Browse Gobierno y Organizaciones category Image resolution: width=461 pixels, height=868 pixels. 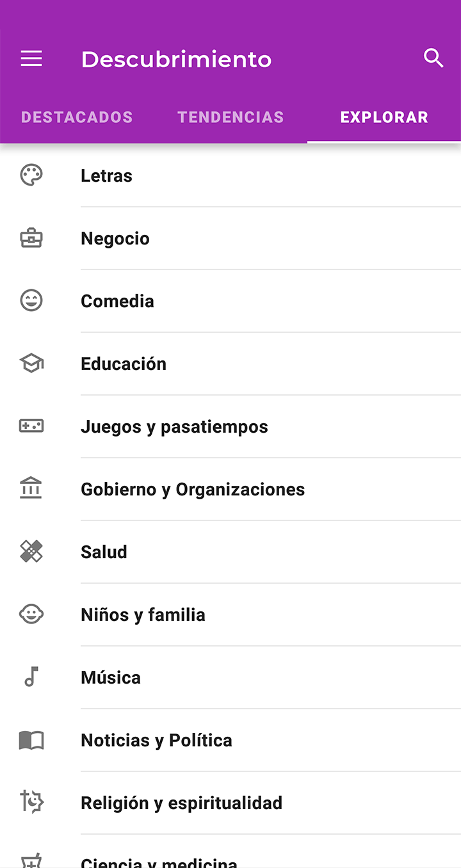coord(193,489)
